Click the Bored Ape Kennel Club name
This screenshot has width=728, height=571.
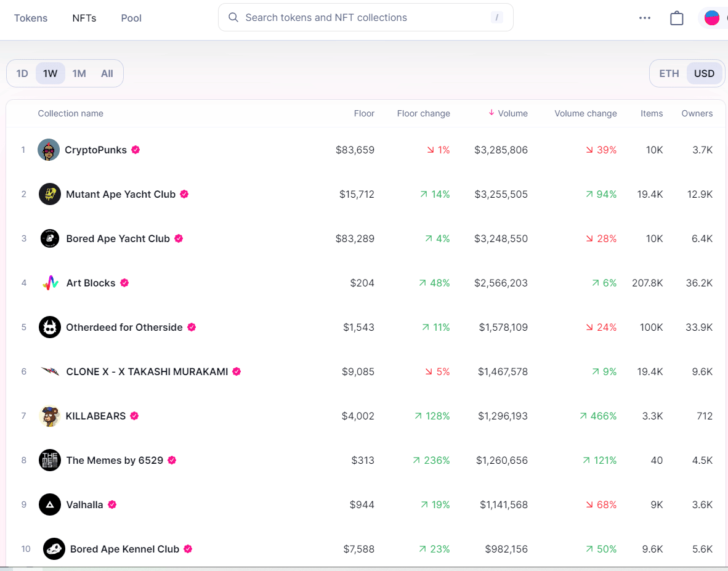124,549
